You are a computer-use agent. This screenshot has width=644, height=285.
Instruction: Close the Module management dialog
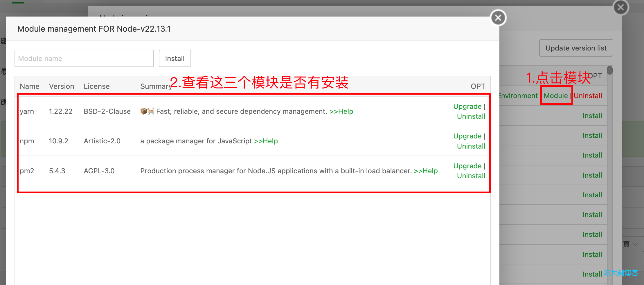[x=498, y=18]
